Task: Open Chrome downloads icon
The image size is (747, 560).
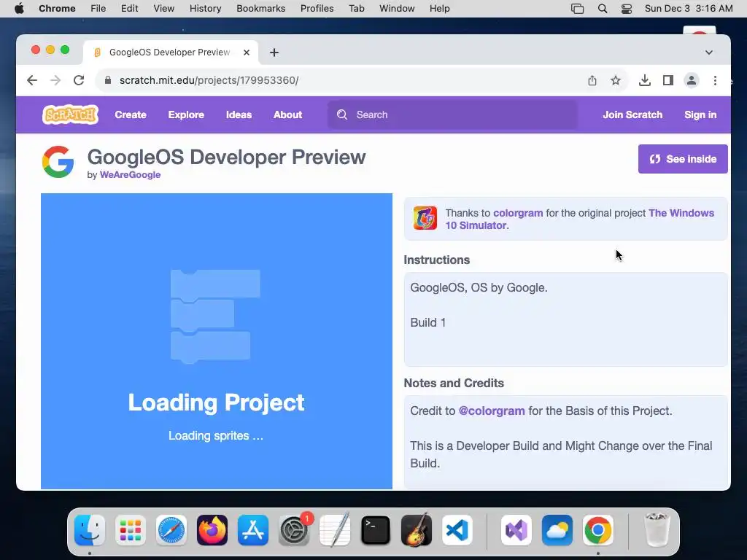Action: tap(645, 80)
